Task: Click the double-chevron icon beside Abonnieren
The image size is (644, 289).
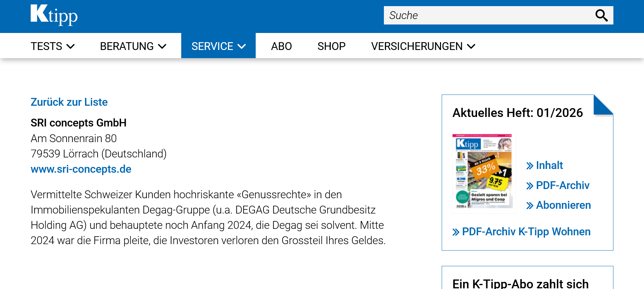Action: coord(529,206)
